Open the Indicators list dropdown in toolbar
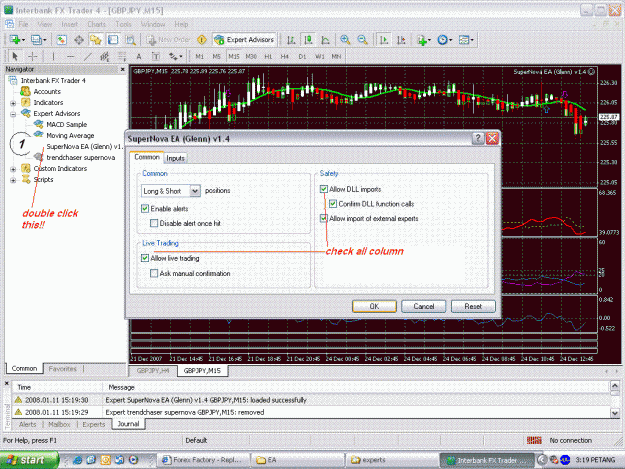625x469 pixels. tap(424, 40)
